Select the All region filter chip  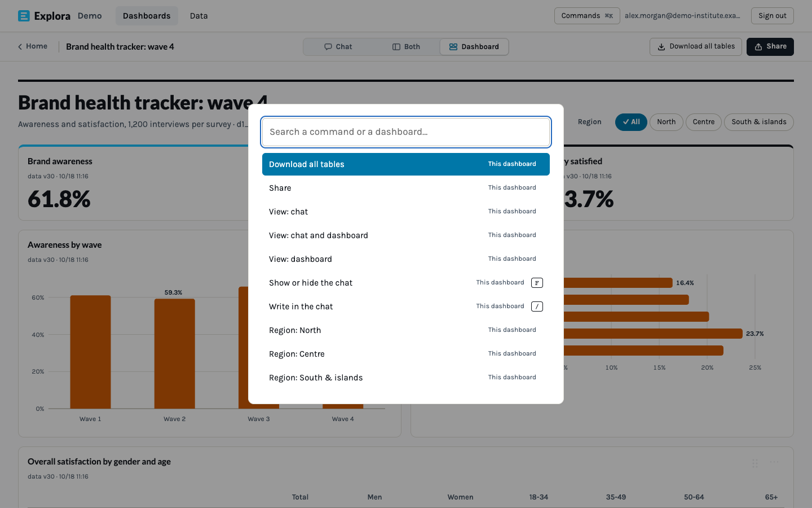click(x=631, y=122)
